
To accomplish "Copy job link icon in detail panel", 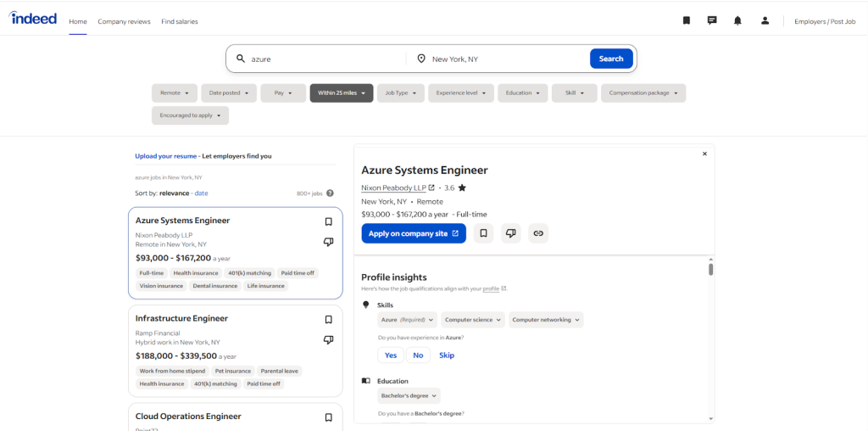I will [538, 233].
